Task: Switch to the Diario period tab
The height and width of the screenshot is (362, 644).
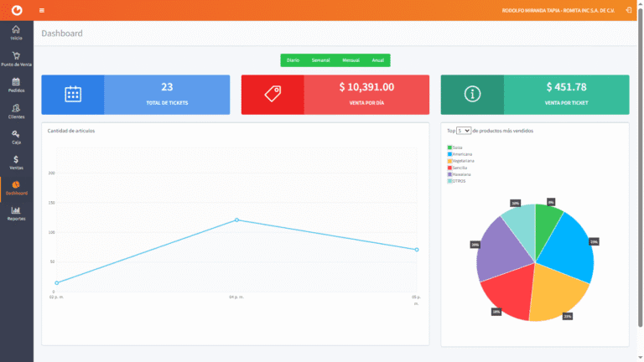Action: pos(293,60)
